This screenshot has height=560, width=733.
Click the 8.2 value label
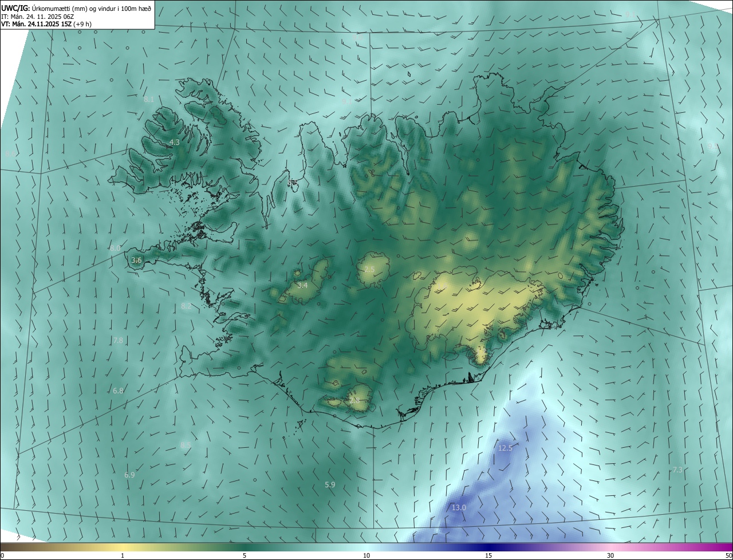186,306
